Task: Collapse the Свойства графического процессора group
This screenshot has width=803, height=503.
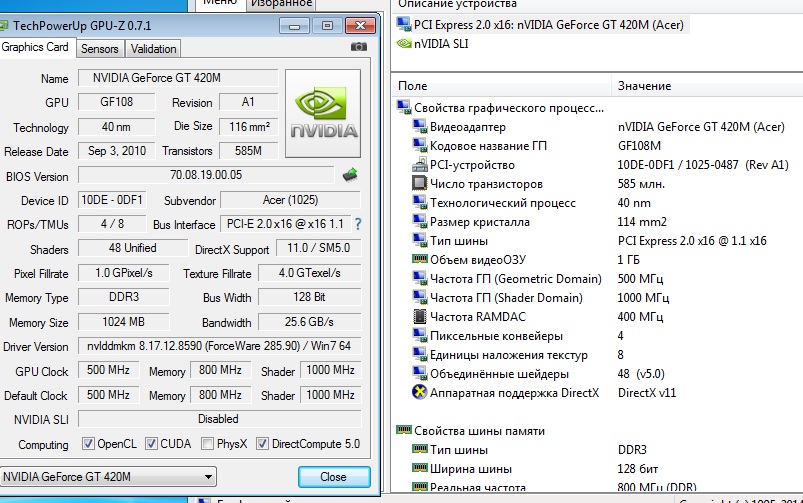Action: (404, 108)
